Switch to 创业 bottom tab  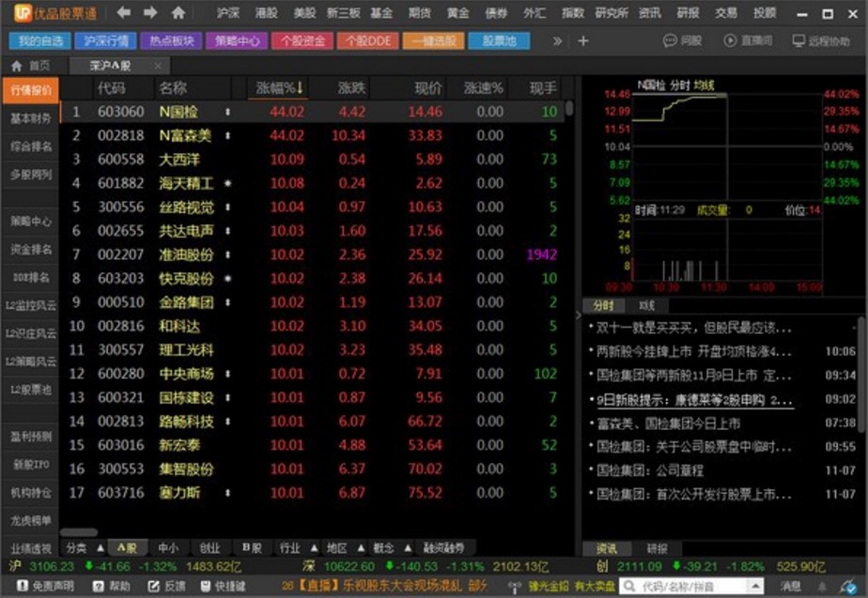coord(209,548)
